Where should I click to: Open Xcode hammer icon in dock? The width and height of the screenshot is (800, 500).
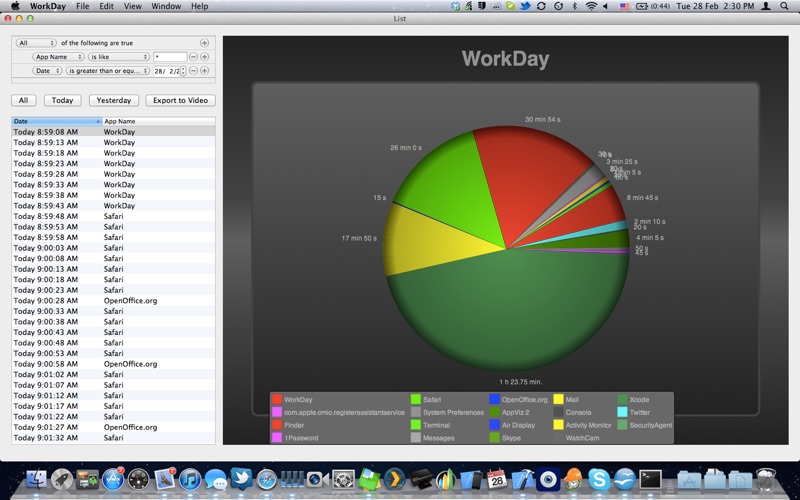tap(522, 480)
